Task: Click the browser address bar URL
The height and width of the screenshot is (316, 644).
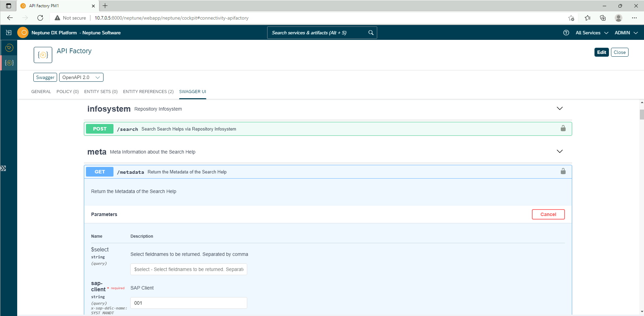Action: [x=172, y=18]
